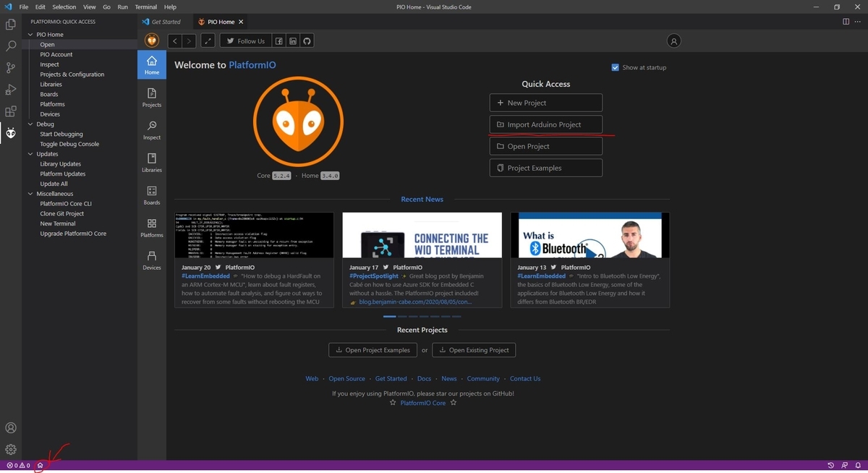
Task: Click the split editor right icon
Action: 846,22
